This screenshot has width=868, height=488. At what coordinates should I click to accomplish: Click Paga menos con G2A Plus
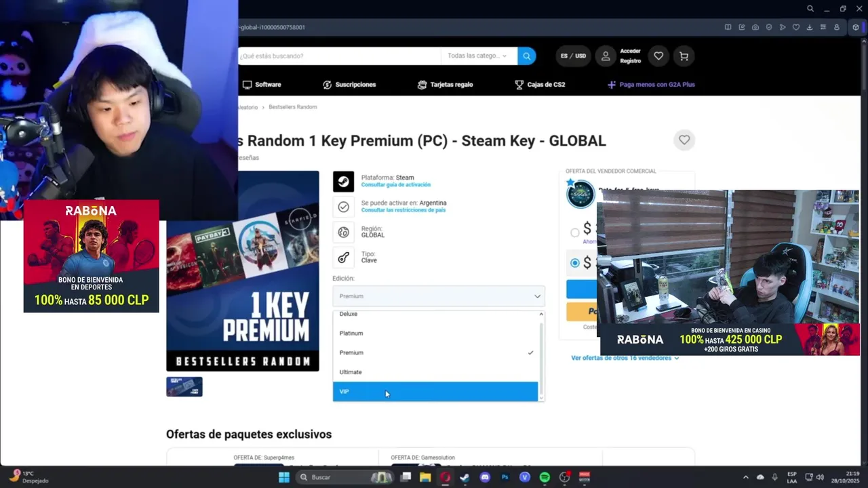coord(651,85)
